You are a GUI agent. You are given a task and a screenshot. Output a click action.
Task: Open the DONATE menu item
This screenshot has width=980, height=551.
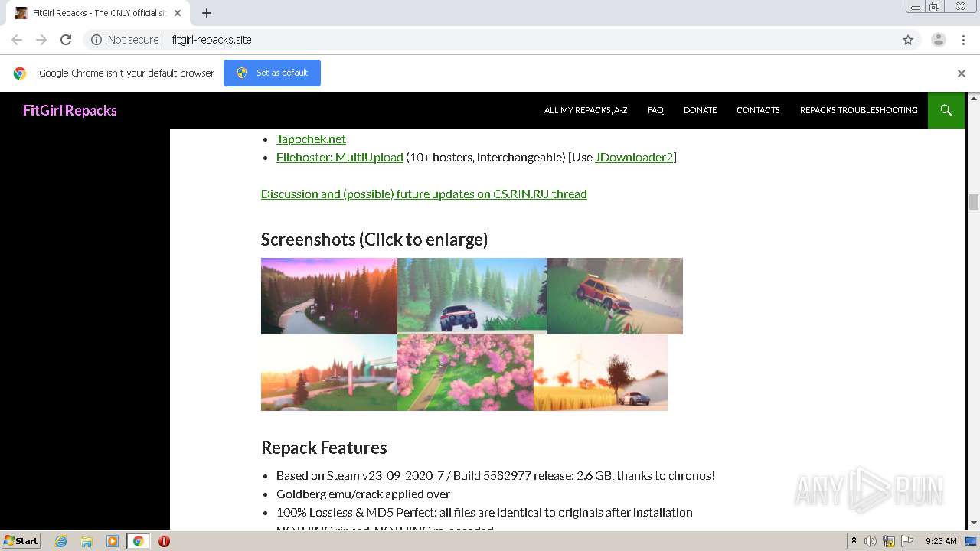(x=700, y=110)
